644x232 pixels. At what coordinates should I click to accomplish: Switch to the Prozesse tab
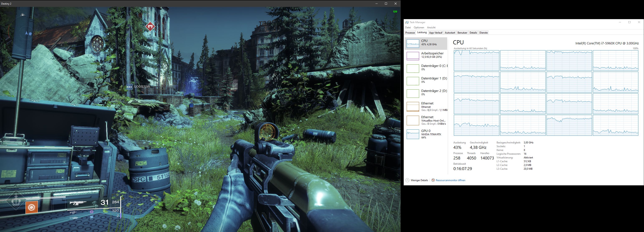point(410,33)
